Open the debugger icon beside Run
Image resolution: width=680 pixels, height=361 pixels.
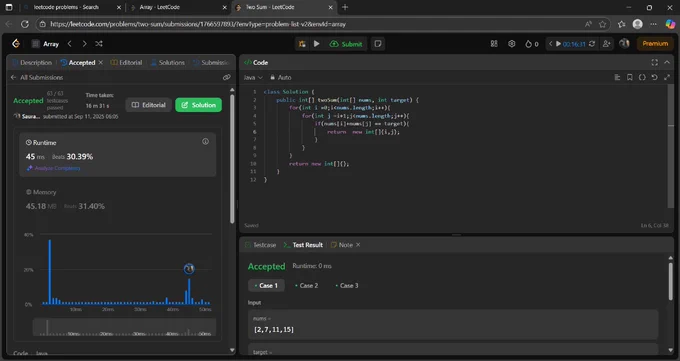click(x=302, y=44)
